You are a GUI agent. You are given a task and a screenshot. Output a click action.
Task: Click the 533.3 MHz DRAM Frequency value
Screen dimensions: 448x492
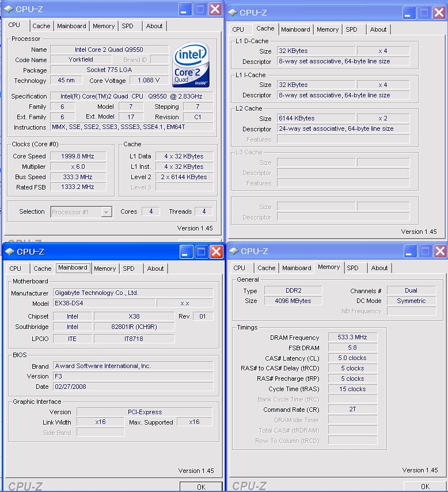352,337
